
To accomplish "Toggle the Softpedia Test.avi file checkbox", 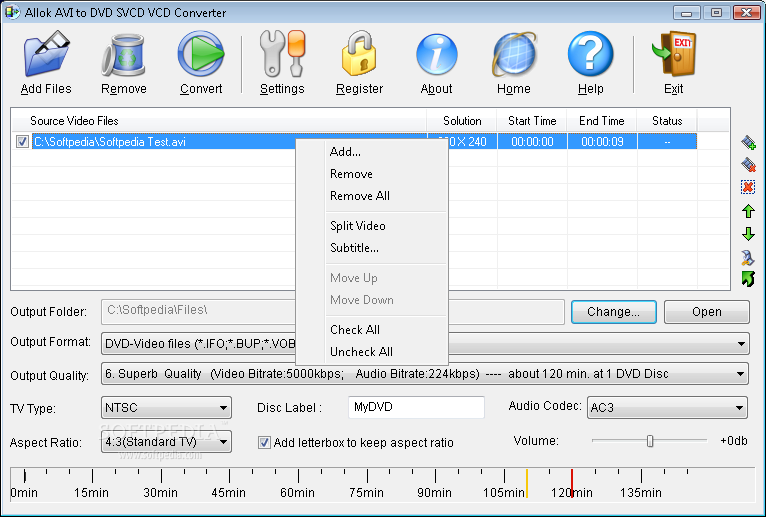I will (22, 142).
